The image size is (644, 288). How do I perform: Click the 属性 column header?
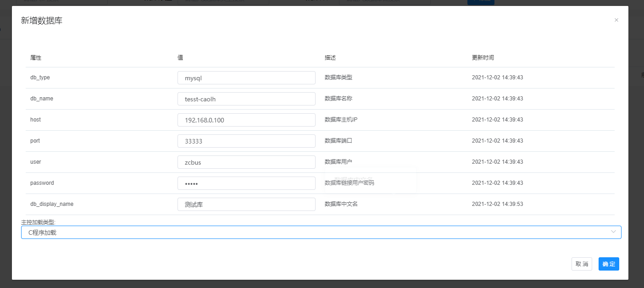pos(36,58)
